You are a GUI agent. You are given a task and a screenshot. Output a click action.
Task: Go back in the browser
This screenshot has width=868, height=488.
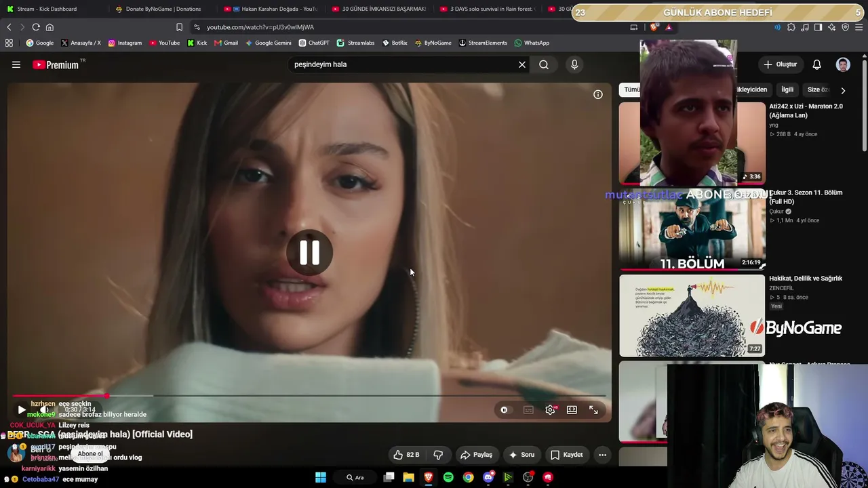coord(9,27)
